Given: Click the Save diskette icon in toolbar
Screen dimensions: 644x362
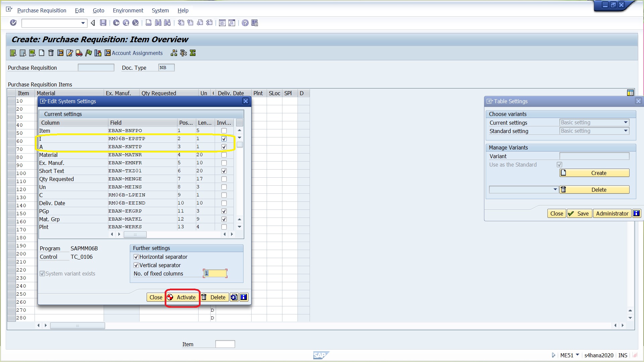Looking at the screenshot, I should tap(103, 23).
